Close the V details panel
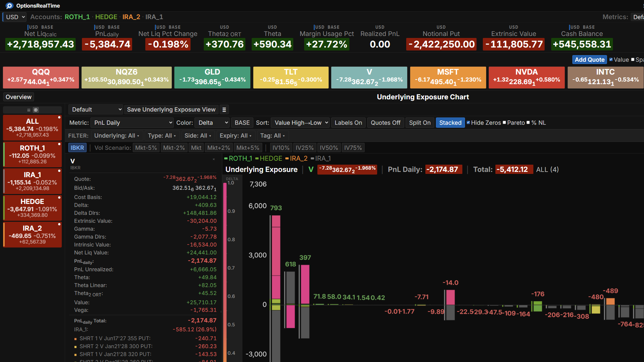 point(214,159)
